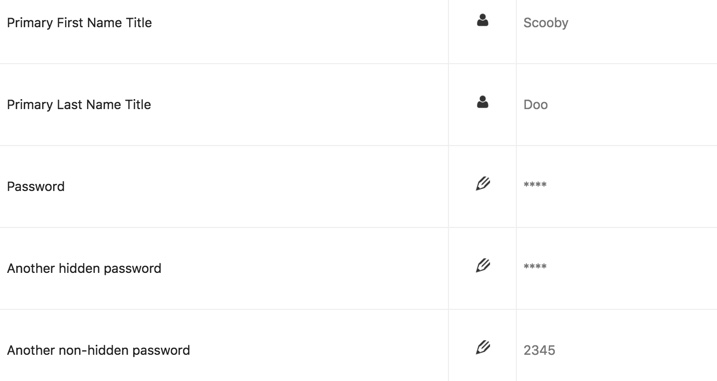Select the Primary Last Name Title label

[x=79, y=105]
